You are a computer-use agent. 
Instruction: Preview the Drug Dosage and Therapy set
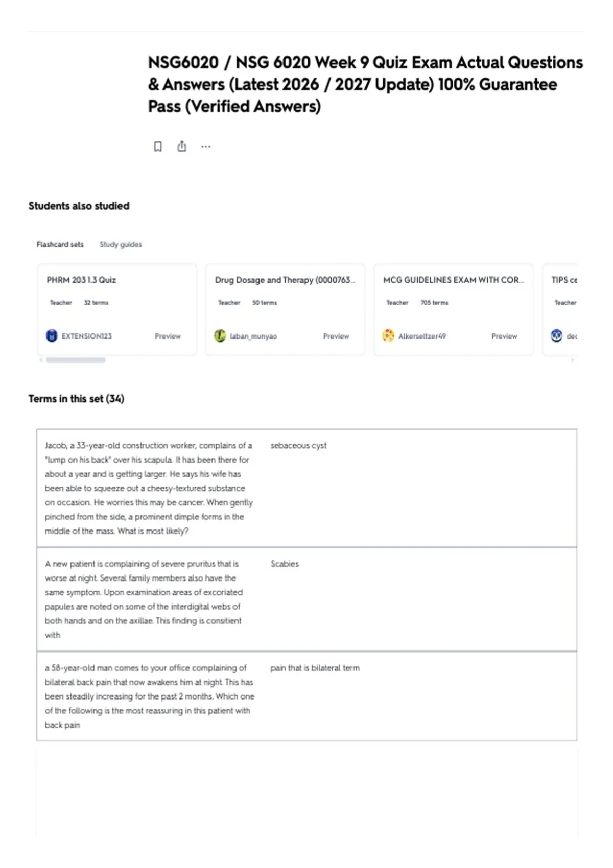pos(336,336)
